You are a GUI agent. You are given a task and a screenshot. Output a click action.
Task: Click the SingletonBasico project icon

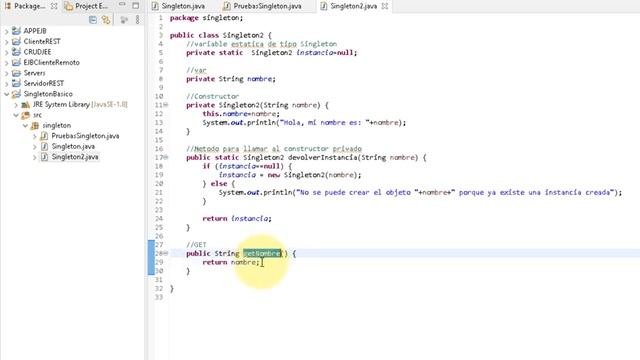(16, 94)
